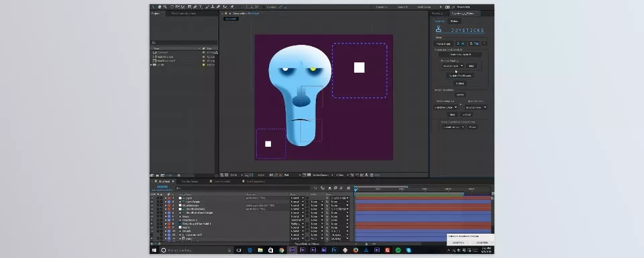Create new folder in Project panel
The image size is (644, 258).
point(157,175)
